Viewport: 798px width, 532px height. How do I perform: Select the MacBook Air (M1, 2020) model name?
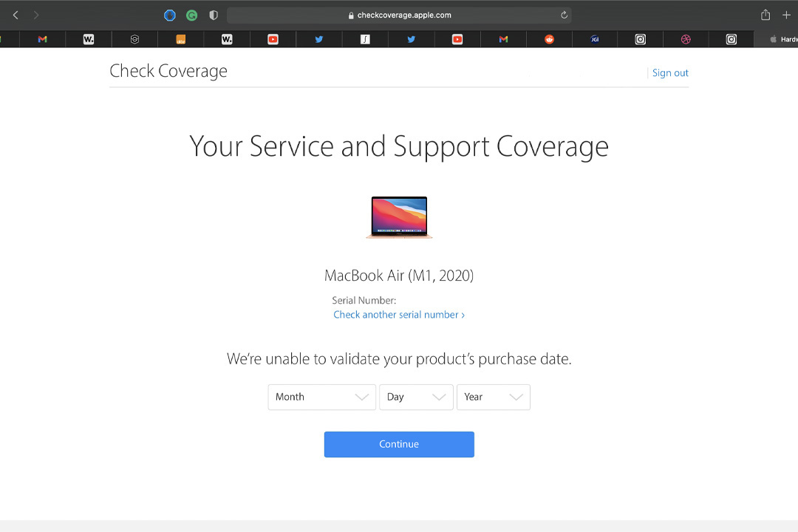point(399,276)
